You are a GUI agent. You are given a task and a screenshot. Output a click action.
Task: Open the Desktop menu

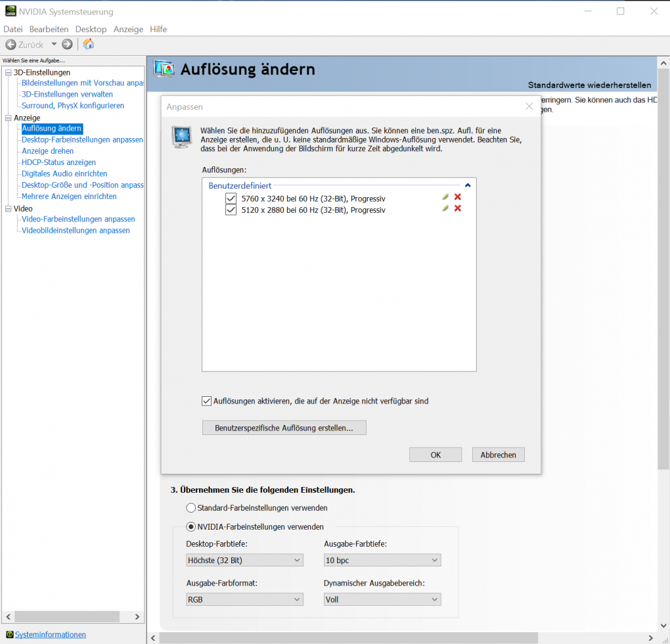coord(91,29)
